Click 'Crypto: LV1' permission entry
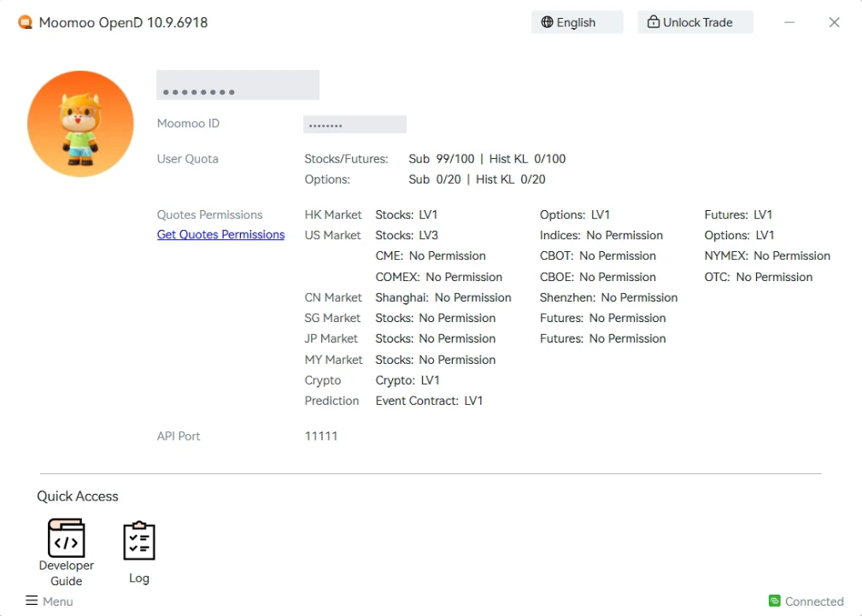This screenshot has height=616, width=862. [408, 380]
